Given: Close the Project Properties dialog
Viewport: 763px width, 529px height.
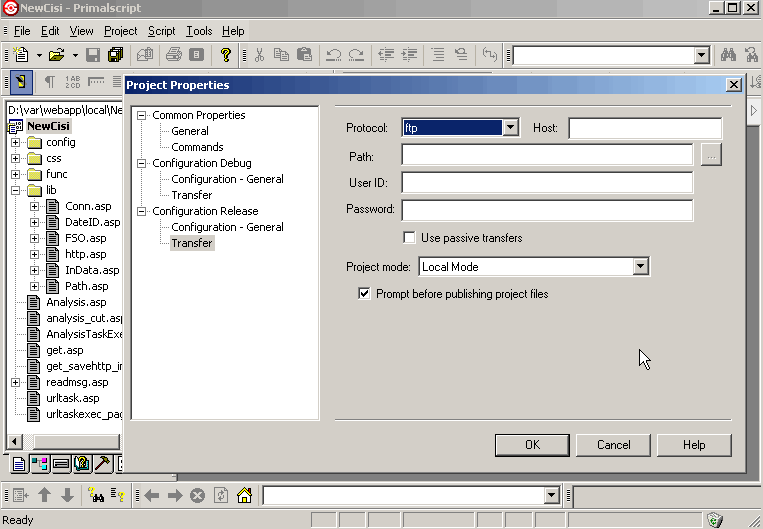Looking at the screenshot, I should (x=733, y=85).
